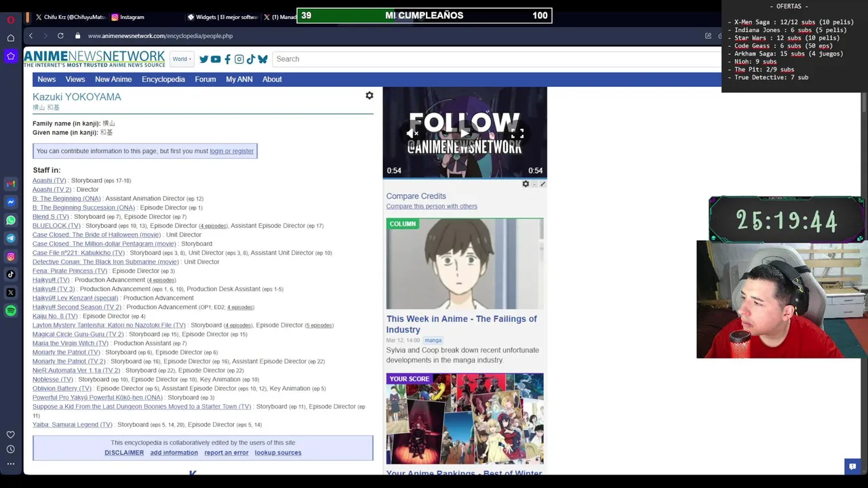Click the ANN Search input field
The image size is (868, 488).
pyautogui.click(x=495, y=59)
